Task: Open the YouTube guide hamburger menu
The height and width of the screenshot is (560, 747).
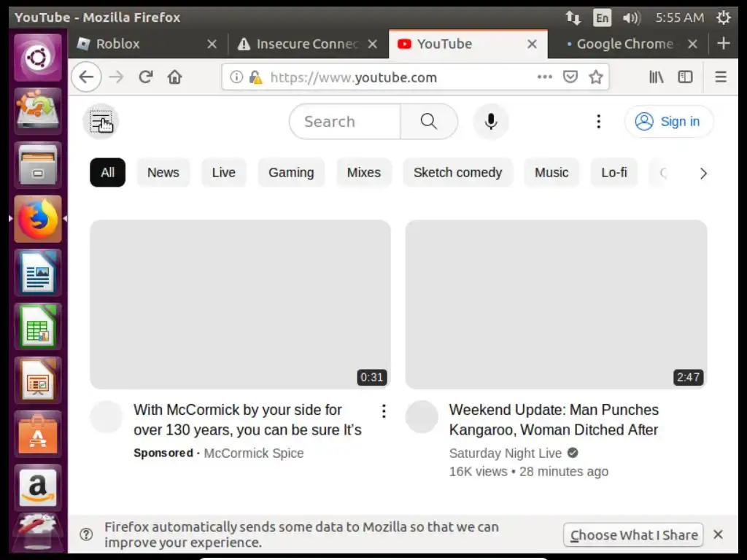Action: coord(101,122)
